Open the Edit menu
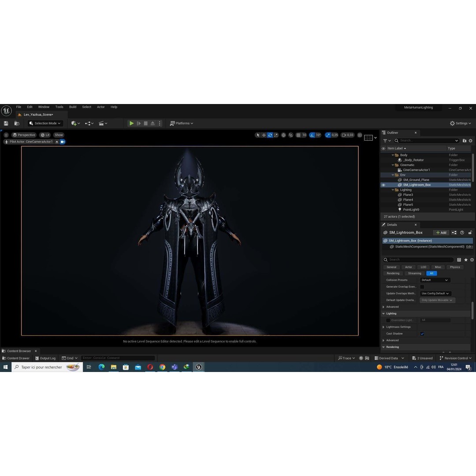 (30, 107)
